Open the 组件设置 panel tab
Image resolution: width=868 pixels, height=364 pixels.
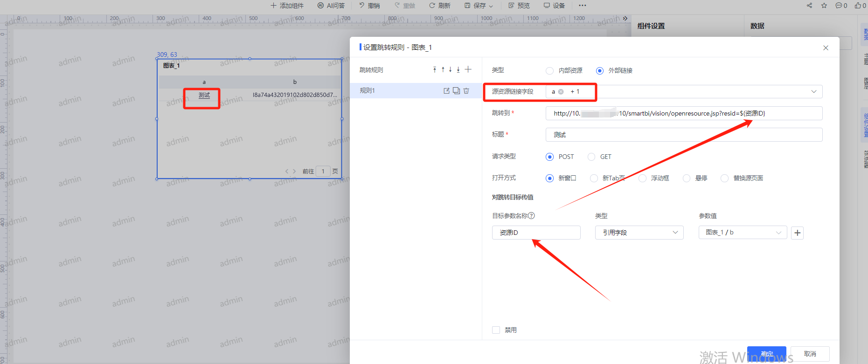point(651,26)
